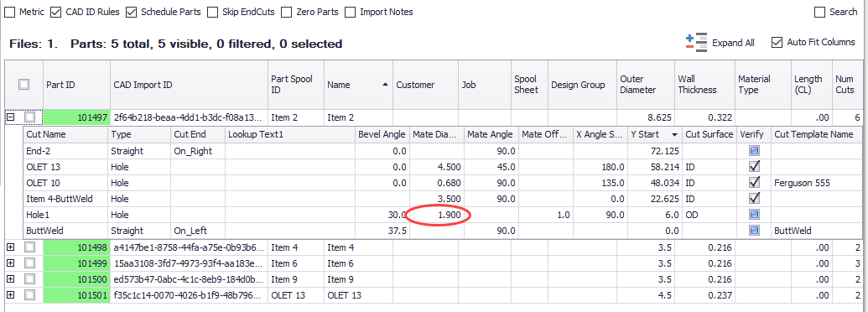The image size is (868, 312).
Task: Toggle Verify checkbox for End-2 cut
Action: (754, 150)
